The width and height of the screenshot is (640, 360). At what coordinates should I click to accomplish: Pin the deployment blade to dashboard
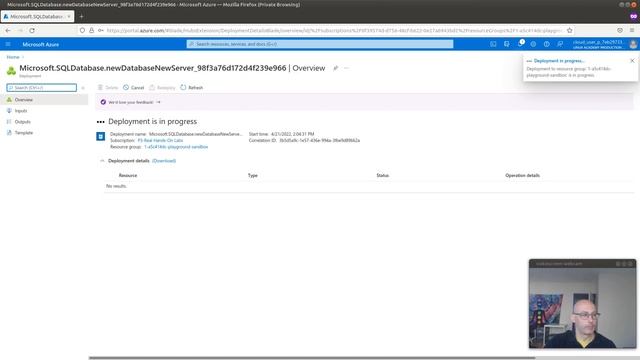pos(336,68)
